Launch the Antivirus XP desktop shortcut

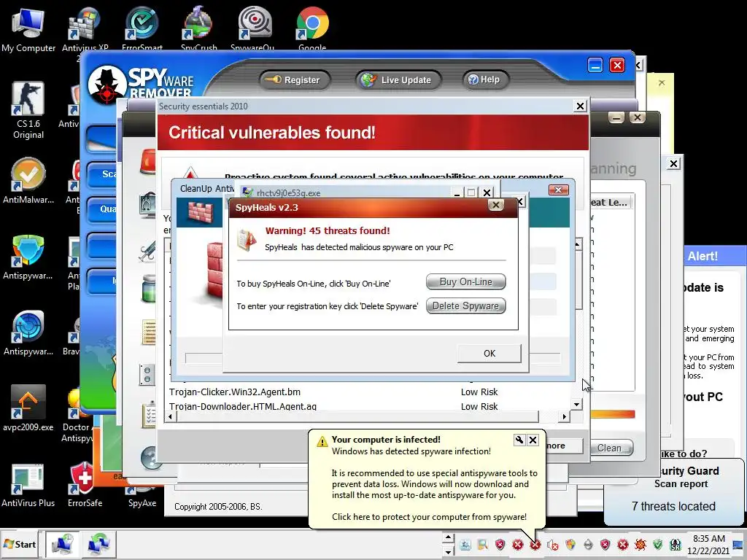[x=85, y=28]
